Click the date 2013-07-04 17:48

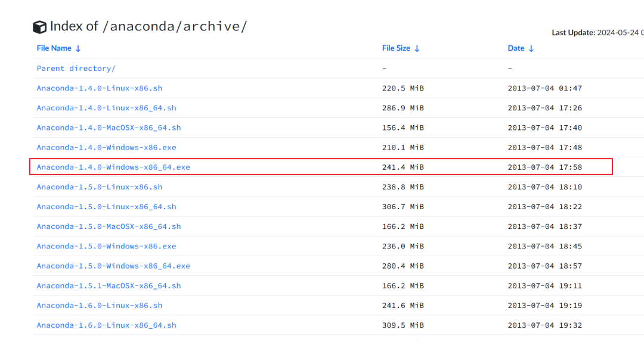(545, 147)
